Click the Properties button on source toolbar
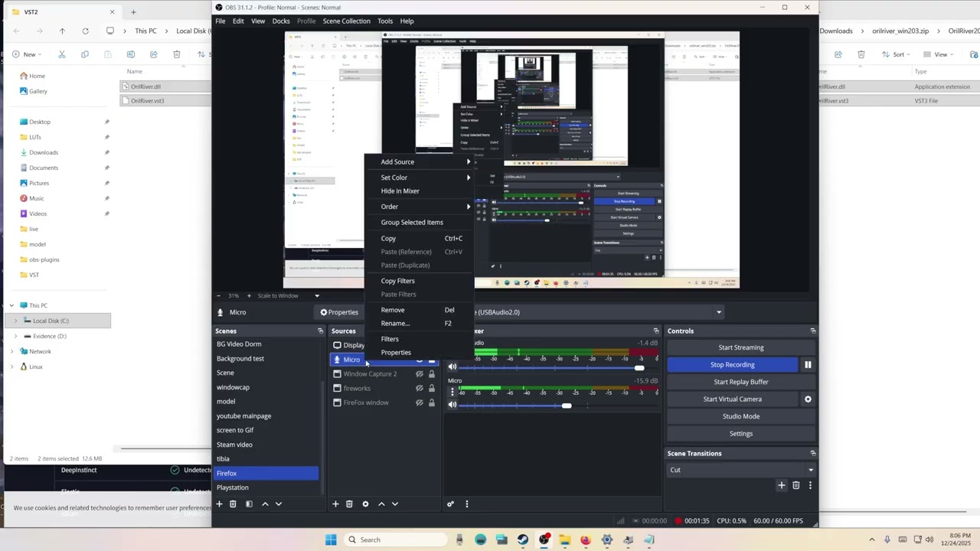The image size is (980, 551). tap(339, 312)
